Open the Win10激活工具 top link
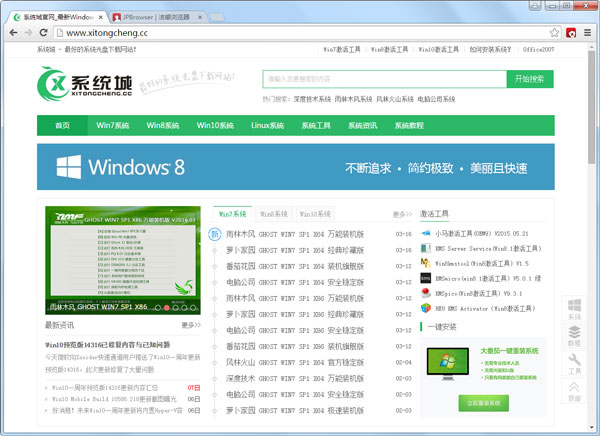The height and width of the screenshot is (436, 600). coord(439,50)
